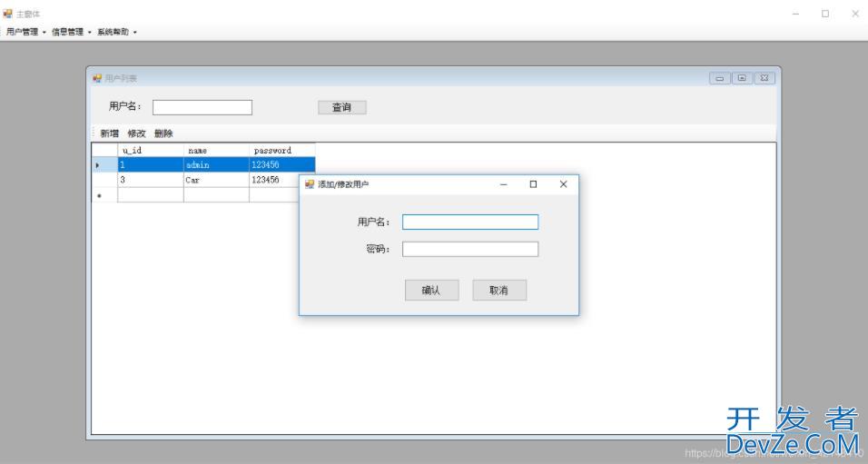Image resolution: width=868 pixels, height=464 pixels.
Task: Confirm with the 确认 button
Action: pos(432,291)
